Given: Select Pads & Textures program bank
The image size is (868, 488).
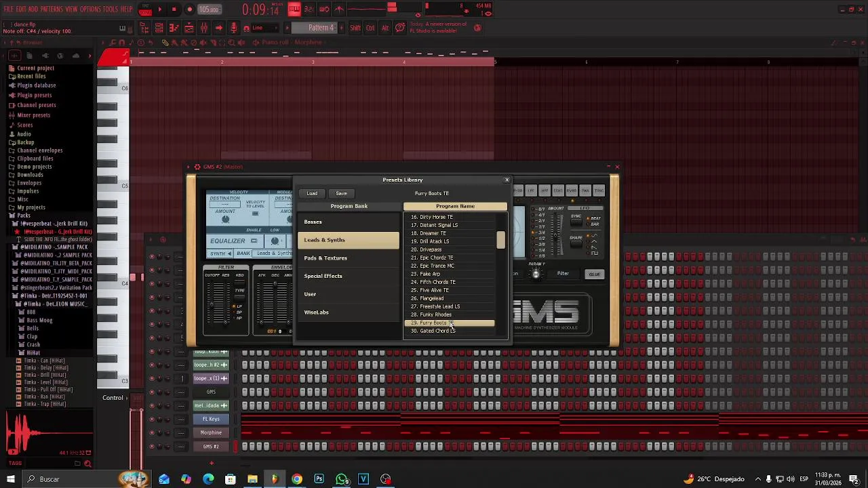Looking at the screenshot, I should tap(349, 258).
